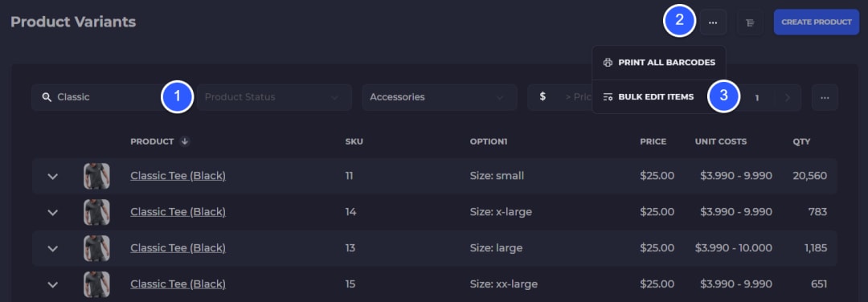Open the filter row three-dots options menu
The width and height of the screenshot is (868, 302).
pos(825,97)
